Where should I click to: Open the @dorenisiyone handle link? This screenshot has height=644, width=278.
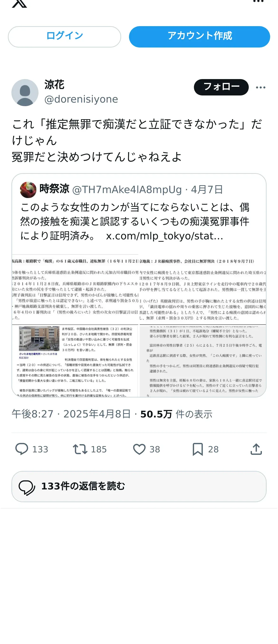pos(81,99)
